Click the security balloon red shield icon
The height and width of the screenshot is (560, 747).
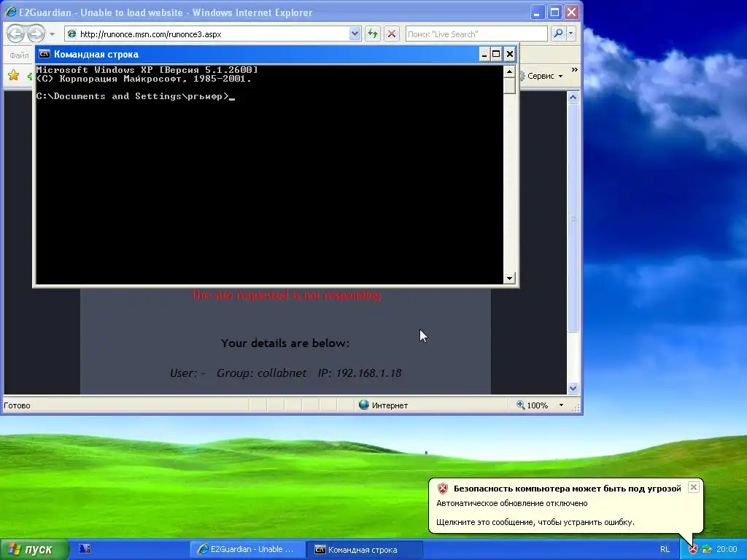tap(443, 489)
